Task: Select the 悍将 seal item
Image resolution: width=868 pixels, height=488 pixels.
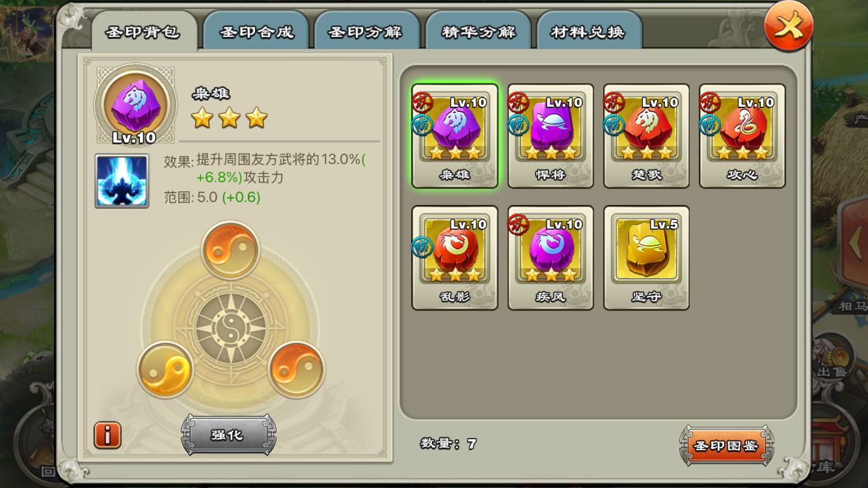Action: pyautogui.click(x=550, y=136)
